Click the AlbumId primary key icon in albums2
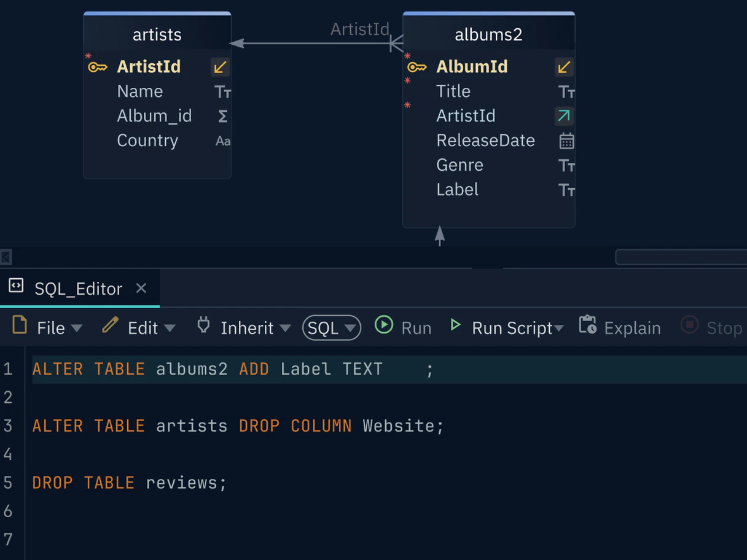The width and height of the screenshot is (747, 560). pyautogui.click(x=417, y=67)
